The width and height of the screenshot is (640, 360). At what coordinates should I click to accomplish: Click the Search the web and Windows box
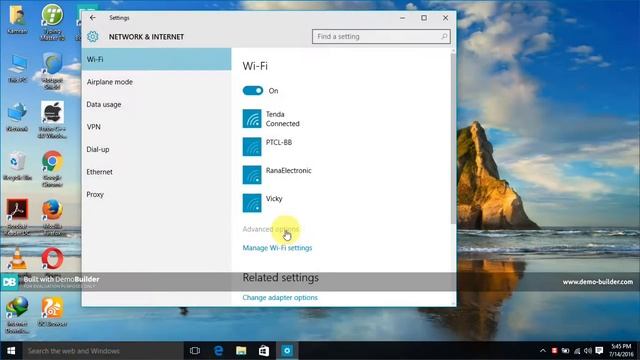pos(102,351)
